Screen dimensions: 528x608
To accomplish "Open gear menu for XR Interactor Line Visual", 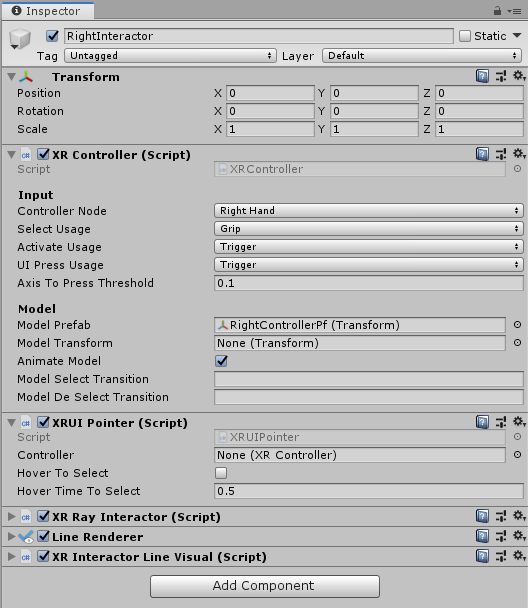I will (x=519, y=556).
